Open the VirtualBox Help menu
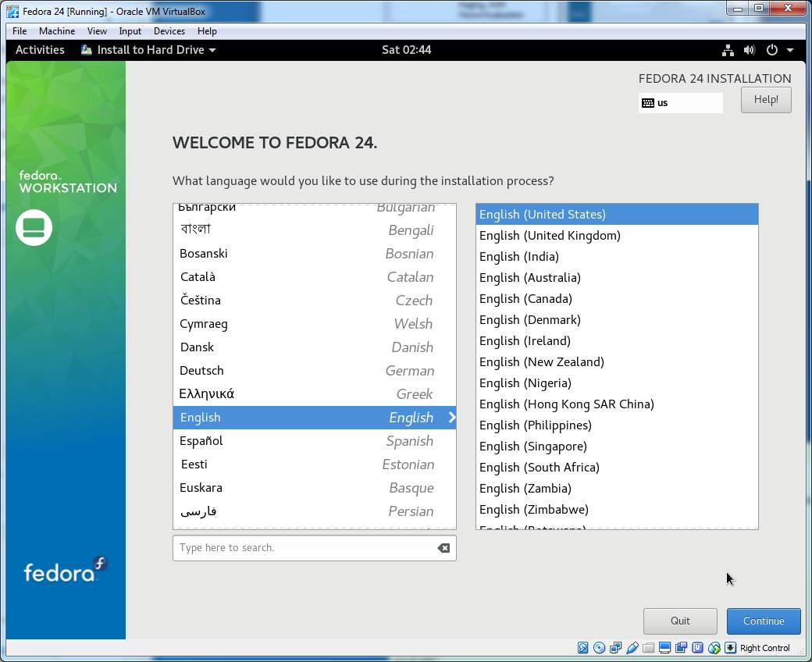This screenshot has height=662, width=812. (x=207, y=31)
